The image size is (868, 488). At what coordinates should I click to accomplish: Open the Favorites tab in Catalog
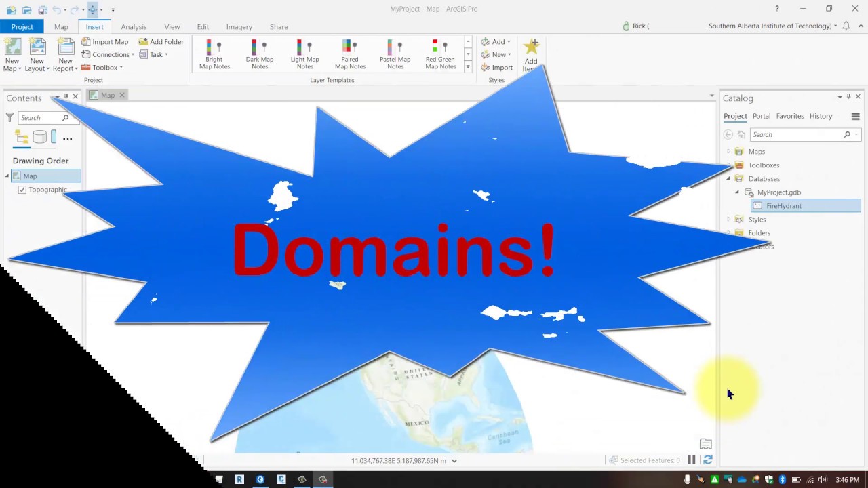coord(790,116)
